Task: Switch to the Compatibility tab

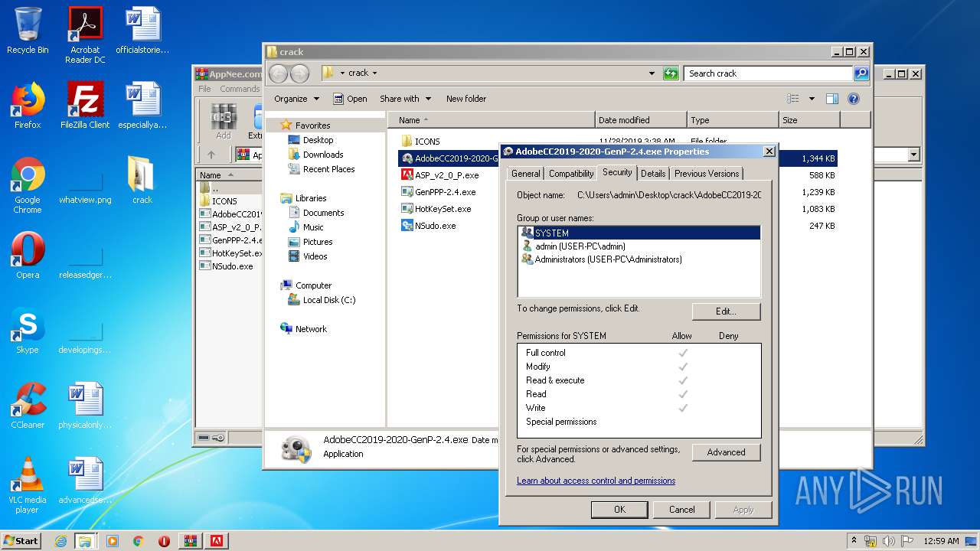Action: (x=571, y=174)
